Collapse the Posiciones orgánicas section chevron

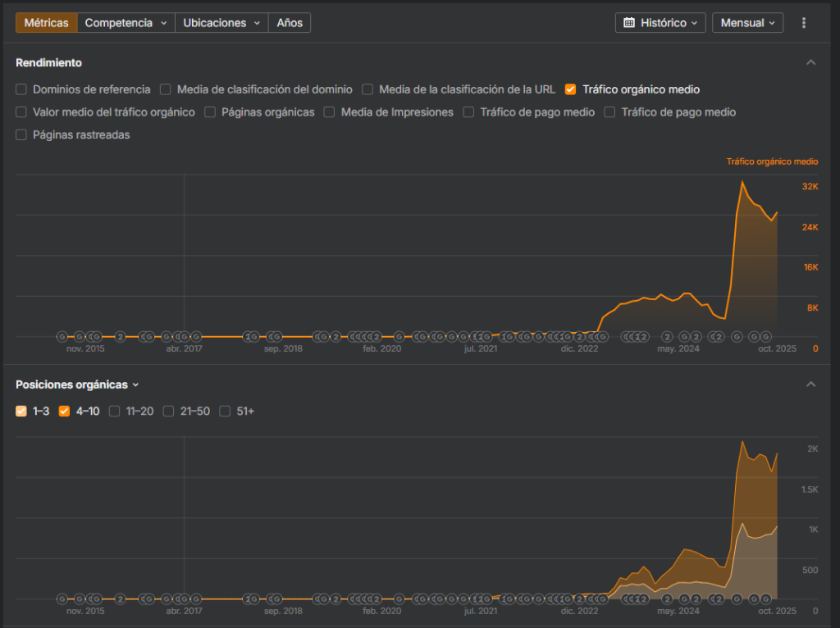(x=810, y=385)
